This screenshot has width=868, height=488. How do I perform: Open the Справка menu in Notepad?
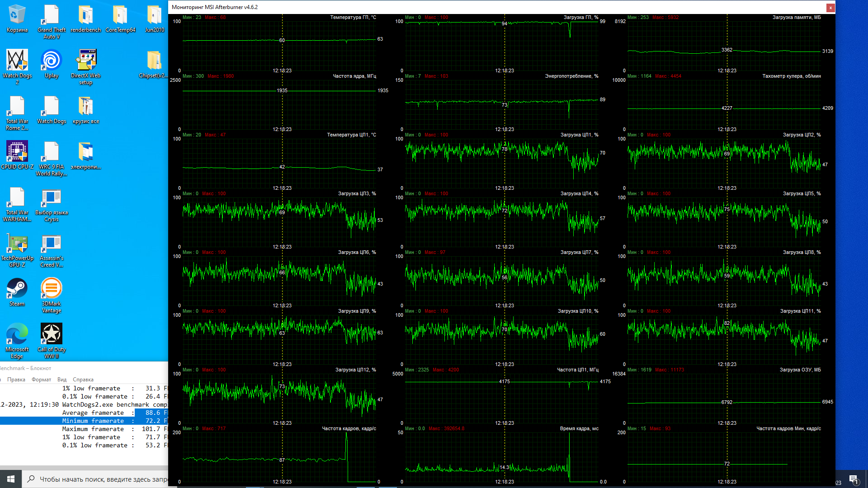[83, 380]
